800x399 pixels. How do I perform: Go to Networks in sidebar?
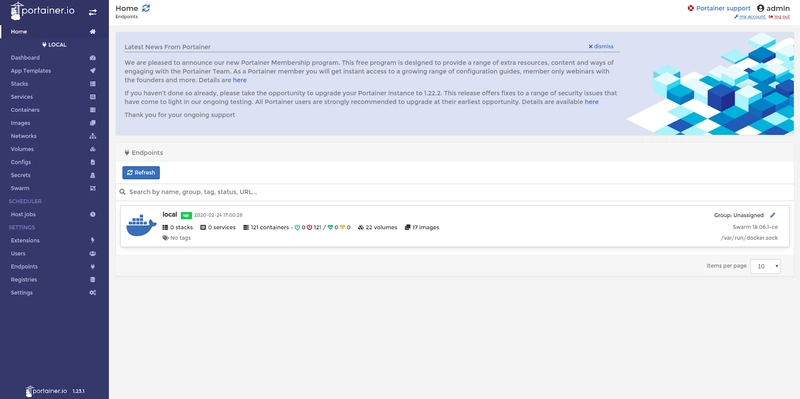tap(23, 136)
